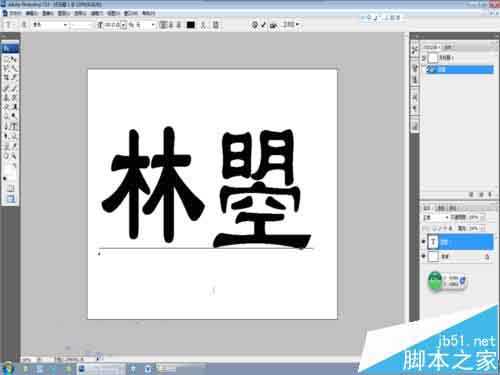
Task: Select the Eyedropper tool
Action: (14, 146)
